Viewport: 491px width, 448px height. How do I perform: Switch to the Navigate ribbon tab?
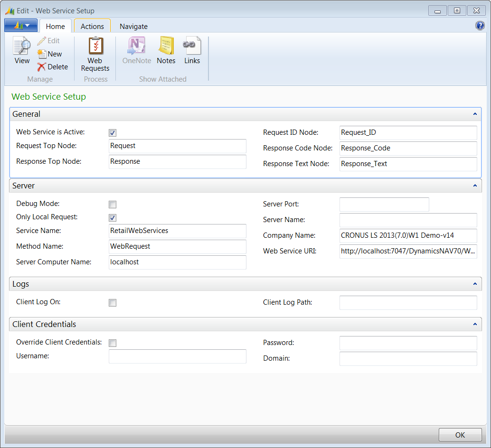click(133, 27)
